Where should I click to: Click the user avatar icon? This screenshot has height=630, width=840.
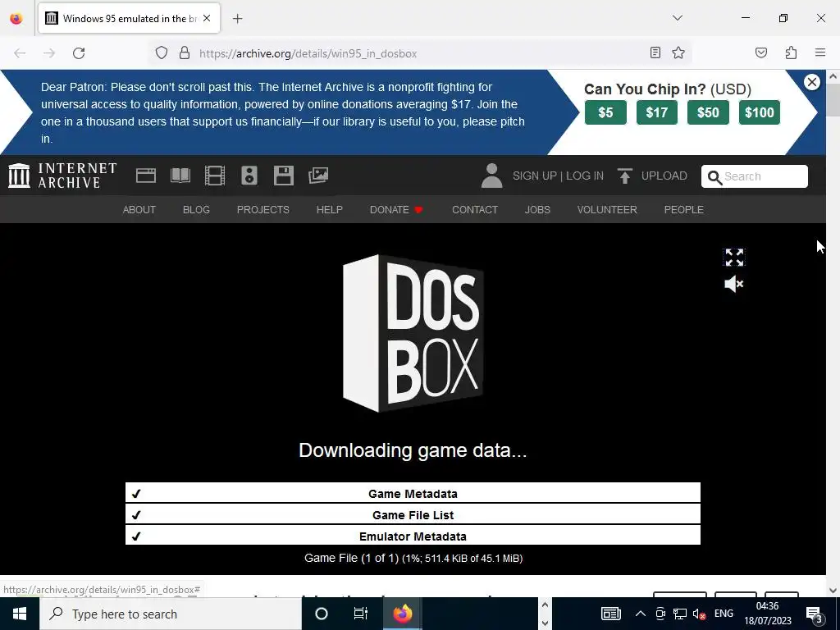click(492, 176)
